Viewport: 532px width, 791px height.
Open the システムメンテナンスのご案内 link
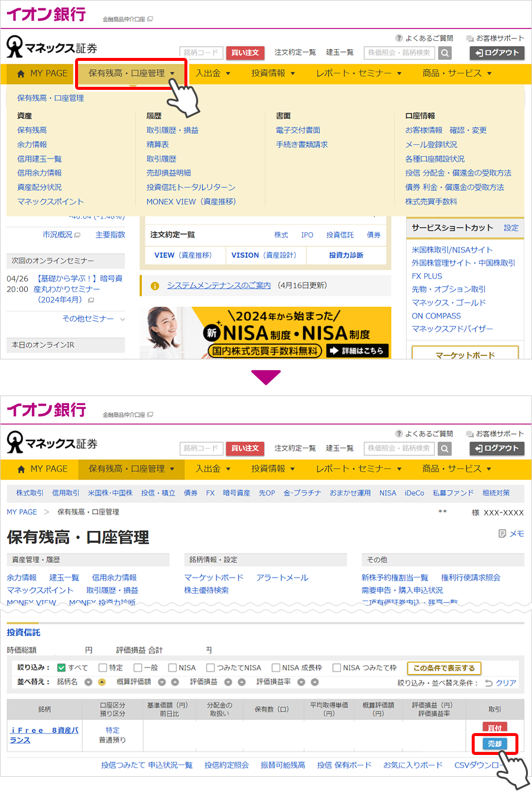tap(219, 286)
